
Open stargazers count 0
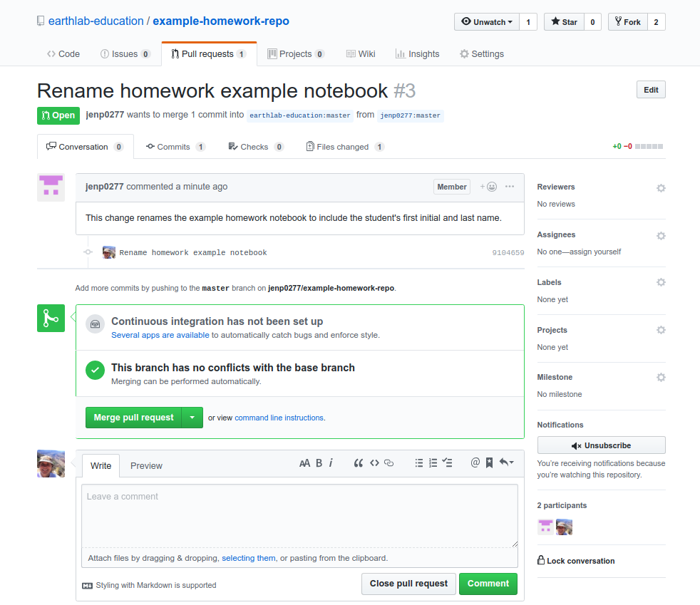tap(592, 22)
